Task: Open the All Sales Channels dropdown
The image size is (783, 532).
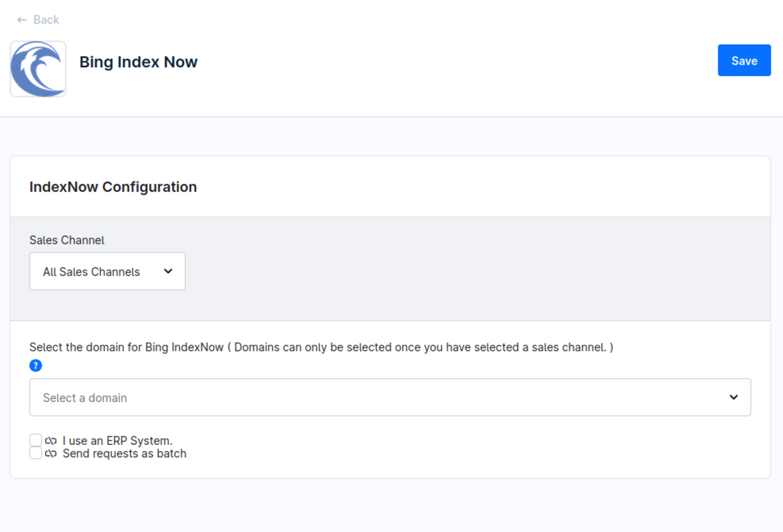Action: pyautogui.click(x=107, y=272)
